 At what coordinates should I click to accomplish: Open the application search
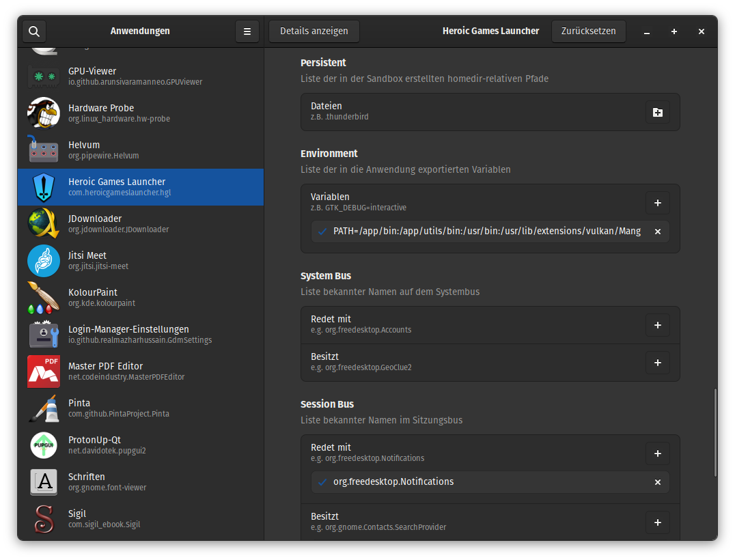click(x=34, y=31)
